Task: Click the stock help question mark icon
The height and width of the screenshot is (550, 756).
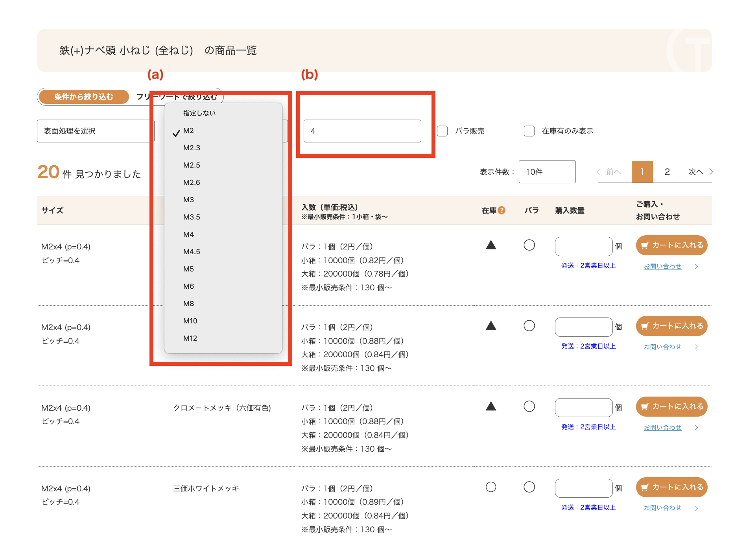Action: click(502, 210)
